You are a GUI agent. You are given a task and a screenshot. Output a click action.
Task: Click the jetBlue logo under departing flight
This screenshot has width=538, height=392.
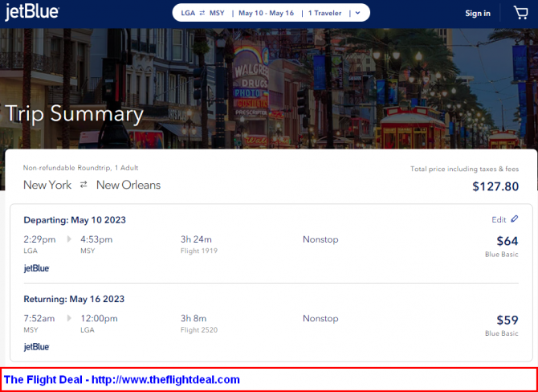point(36,268)
